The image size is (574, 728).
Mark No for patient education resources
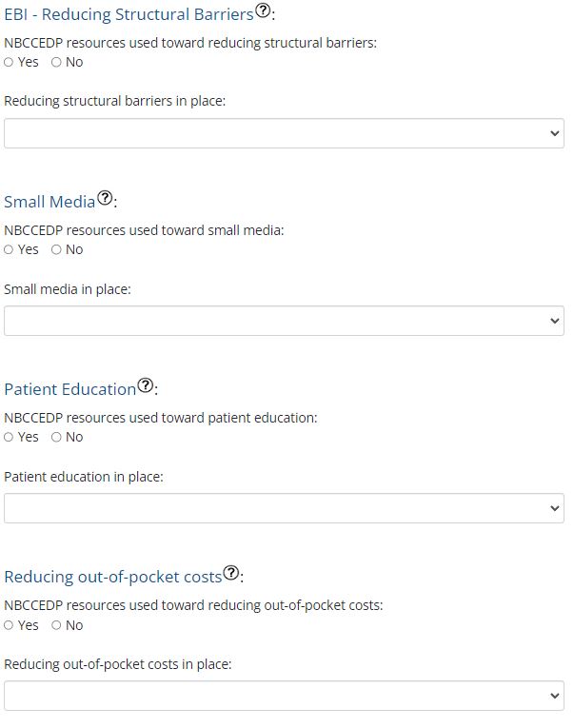(x=56, y=437)
